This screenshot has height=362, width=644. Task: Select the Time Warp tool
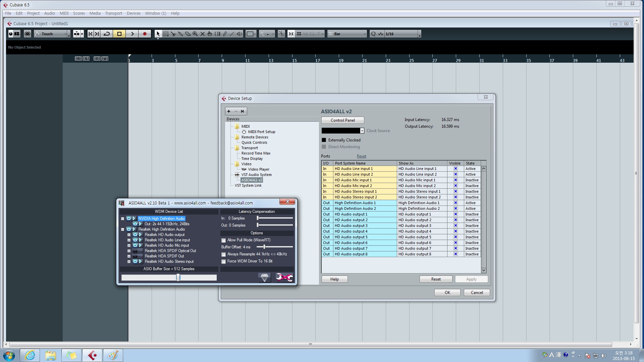pyautogui.click(x=217, y=34)
